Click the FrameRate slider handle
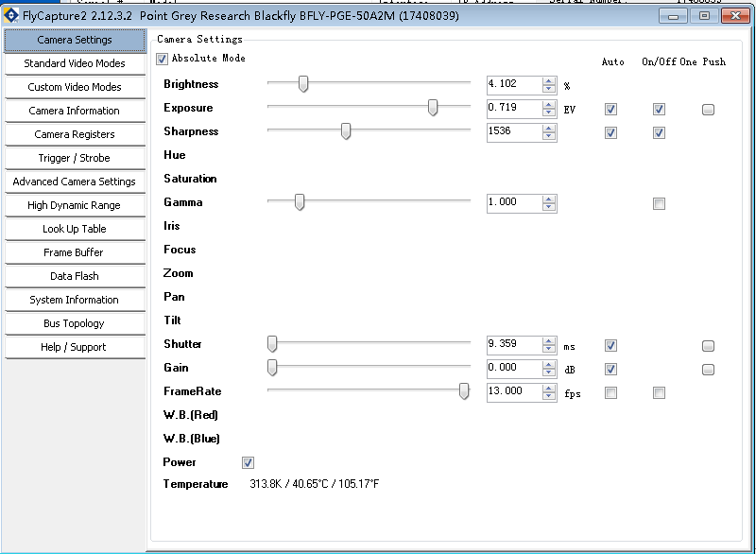This screenshot has width=756, height=554. [464, 391]
